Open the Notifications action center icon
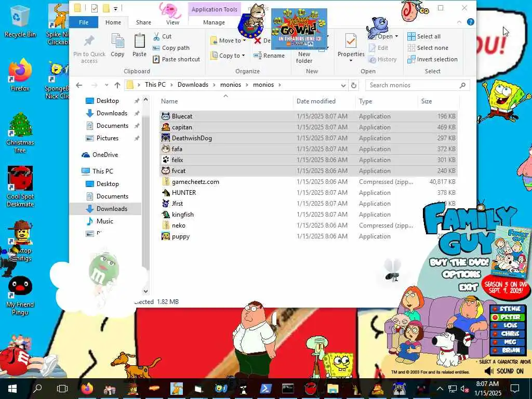The height and width of the screenshot is (399, 532). pyautogui.click(x=515, y=389)
